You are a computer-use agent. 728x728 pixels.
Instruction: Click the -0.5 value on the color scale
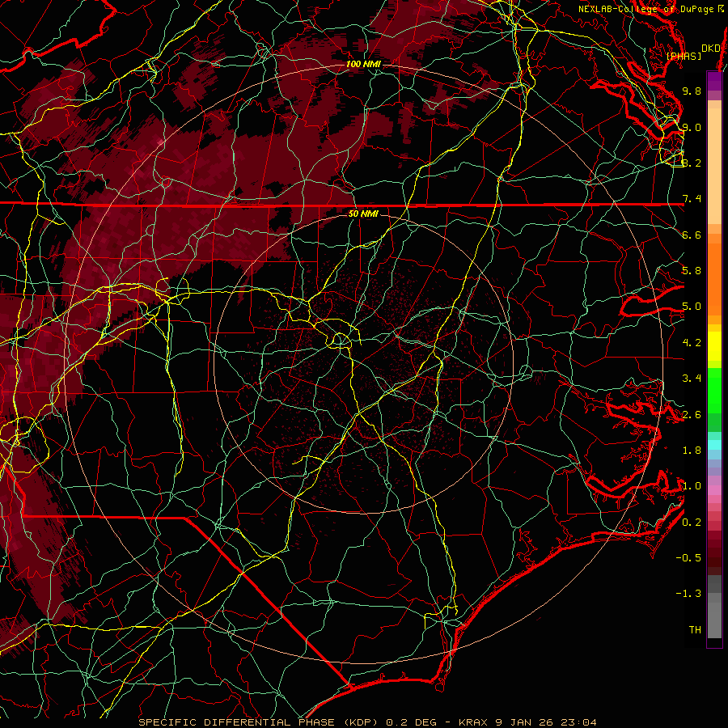688,558
